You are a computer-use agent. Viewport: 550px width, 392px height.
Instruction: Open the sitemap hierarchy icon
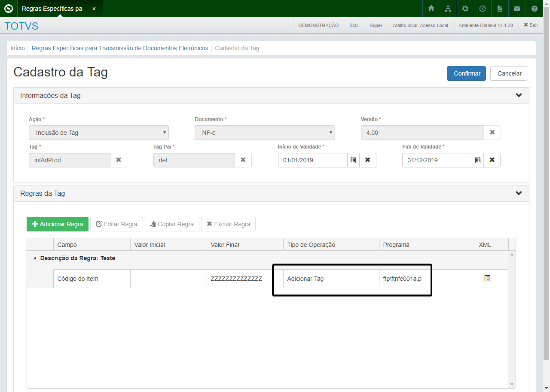448,9
